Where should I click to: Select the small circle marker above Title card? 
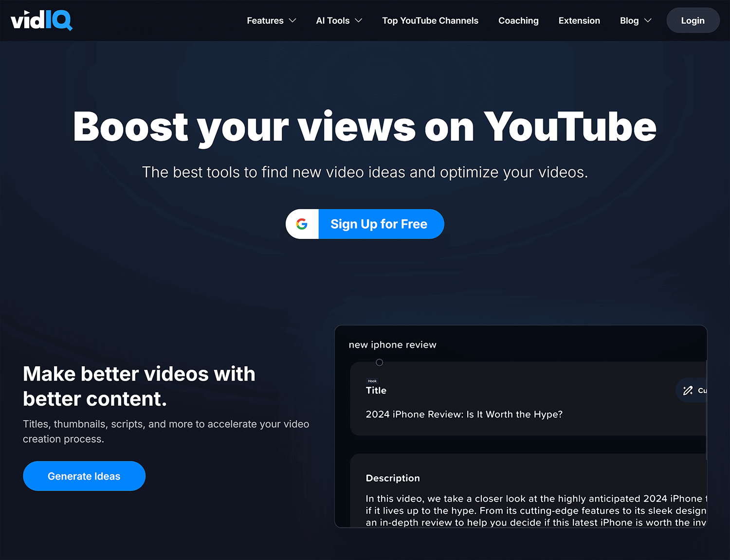(380, 362)
